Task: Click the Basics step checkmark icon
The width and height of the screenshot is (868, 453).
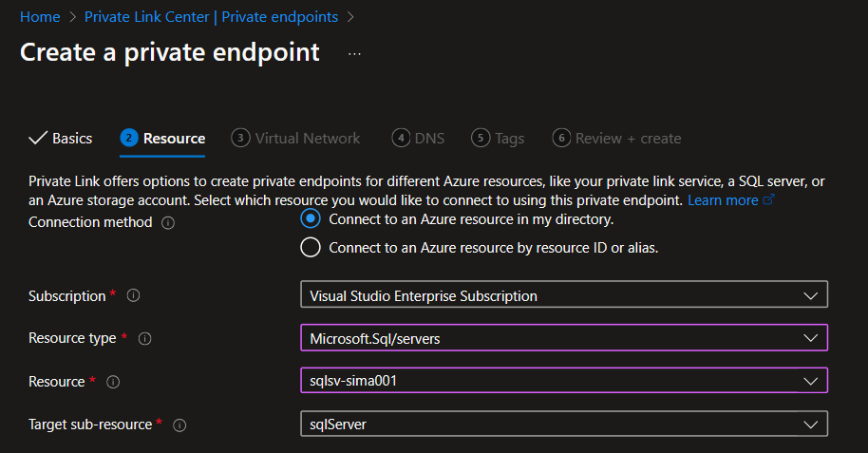Action: point(38,139)
